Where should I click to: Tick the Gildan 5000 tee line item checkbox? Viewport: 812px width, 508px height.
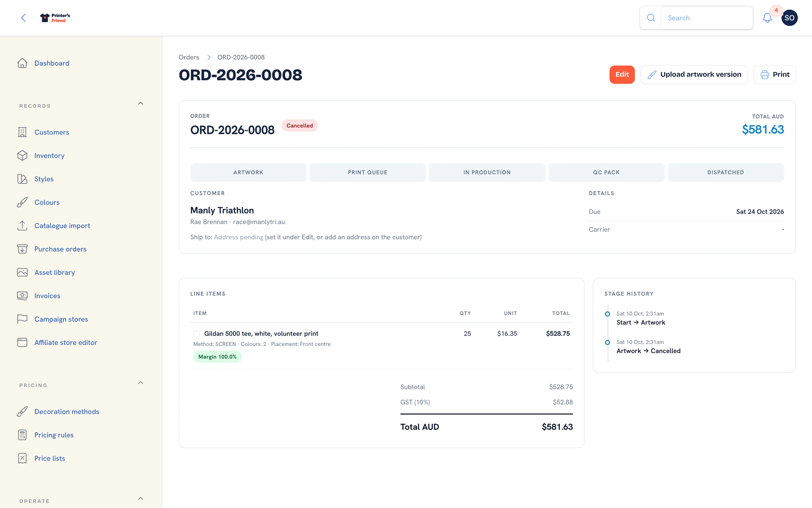[196, 334]
